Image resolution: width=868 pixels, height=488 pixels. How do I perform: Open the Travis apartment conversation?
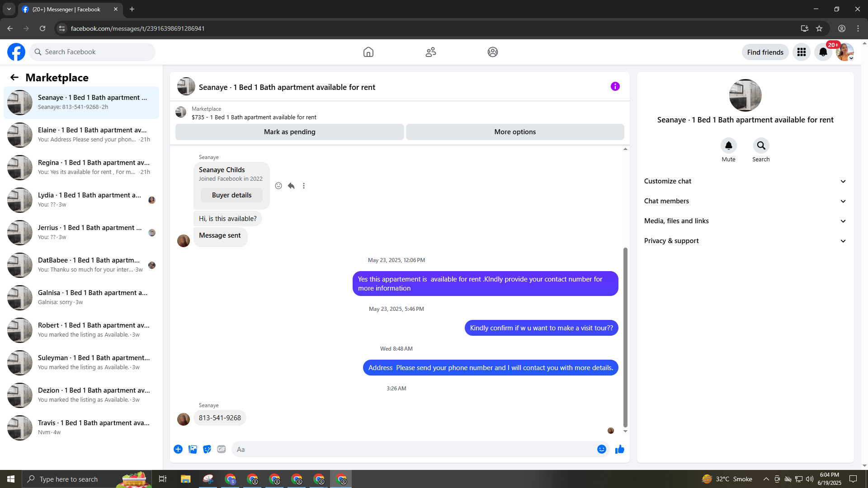coord(81,428)
